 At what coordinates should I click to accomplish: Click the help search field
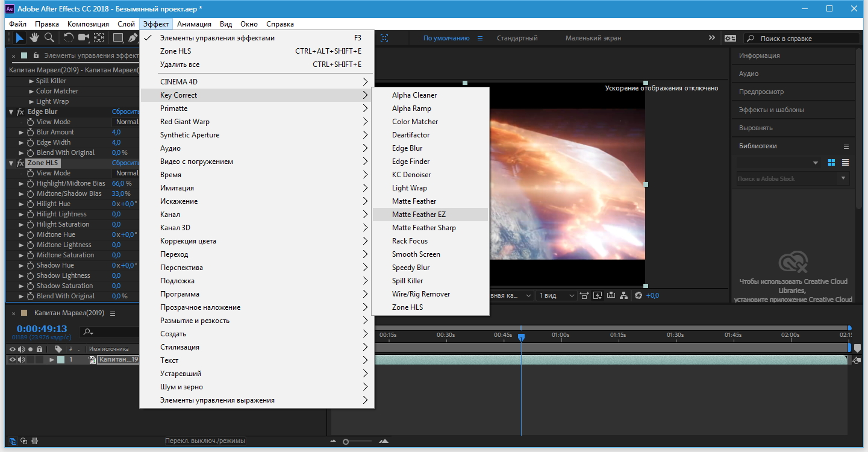click(x=802, y=38)
